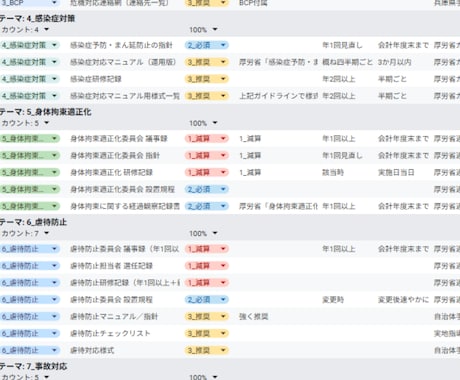Open the 3_推奨 chip for 虐待防止チェックリスト
460x380 pixels.
(207, 333)
